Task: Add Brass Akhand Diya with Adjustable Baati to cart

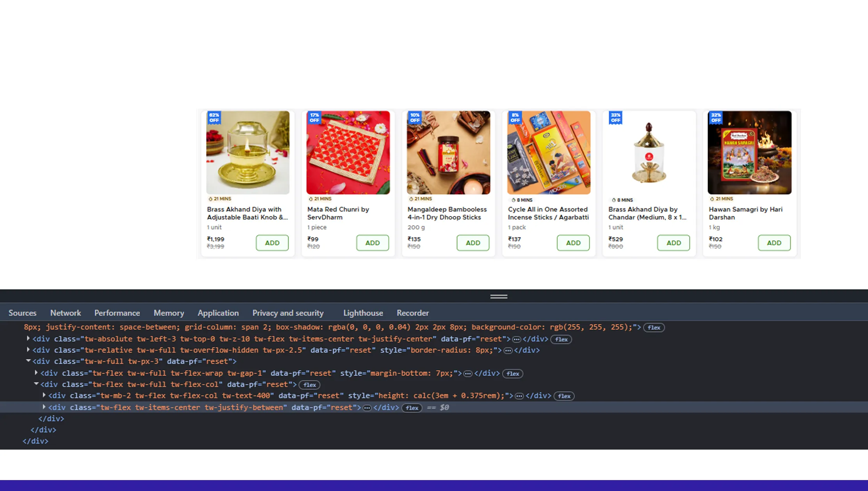Action: (272, 243)
